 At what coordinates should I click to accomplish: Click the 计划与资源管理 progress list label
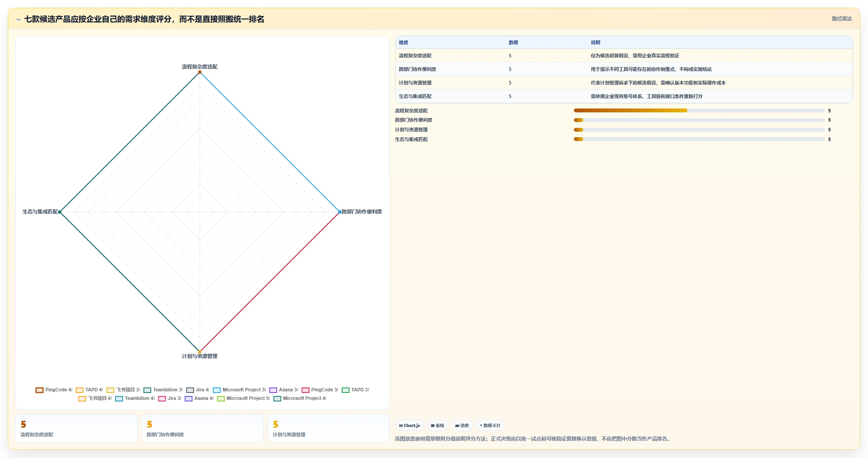[411, 130]
